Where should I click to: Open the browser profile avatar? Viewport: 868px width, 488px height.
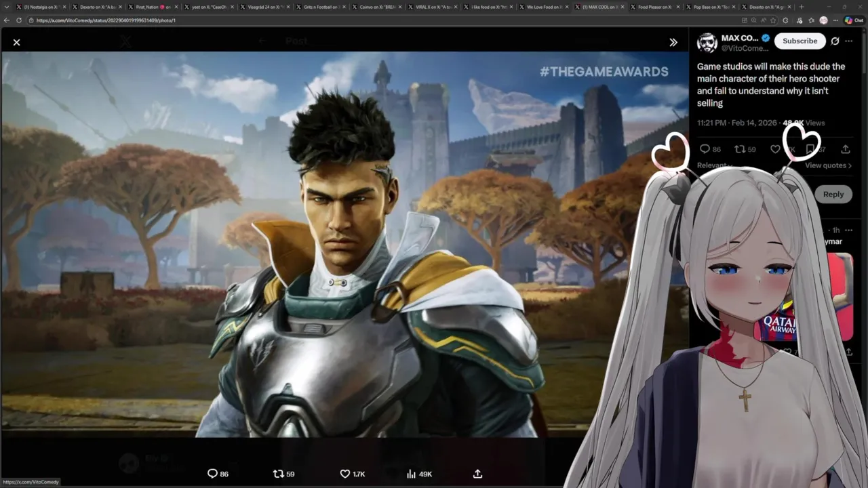(823, 20)
